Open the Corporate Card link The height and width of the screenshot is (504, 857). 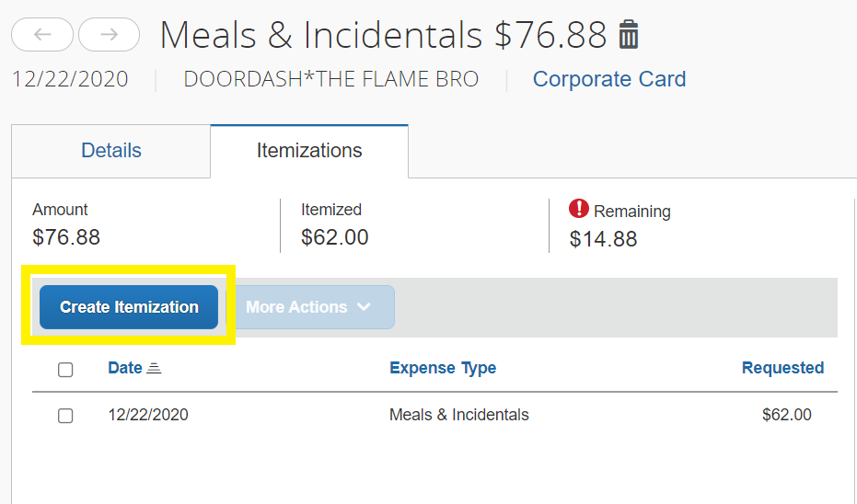click(x=609, y=79)
